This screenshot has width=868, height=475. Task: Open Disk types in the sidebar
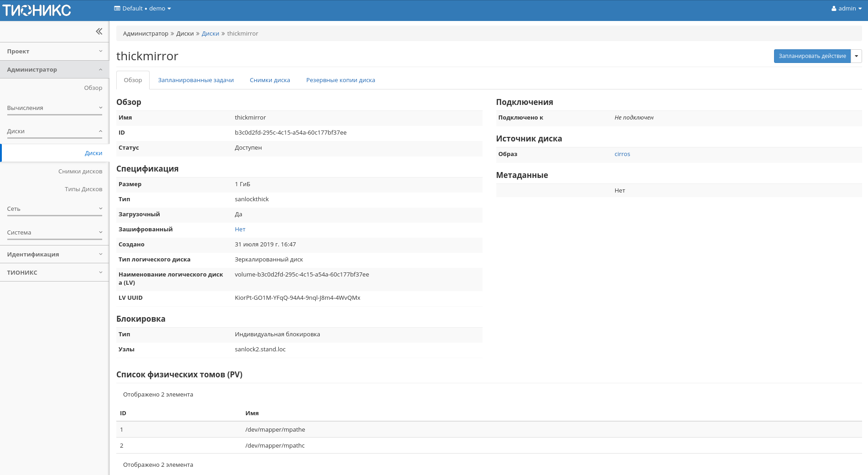click(83, 189)
